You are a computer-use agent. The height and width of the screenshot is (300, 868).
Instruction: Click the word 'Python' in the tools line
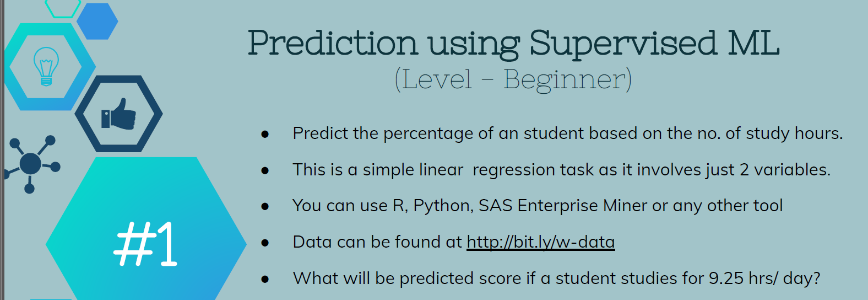click(443, 206)
